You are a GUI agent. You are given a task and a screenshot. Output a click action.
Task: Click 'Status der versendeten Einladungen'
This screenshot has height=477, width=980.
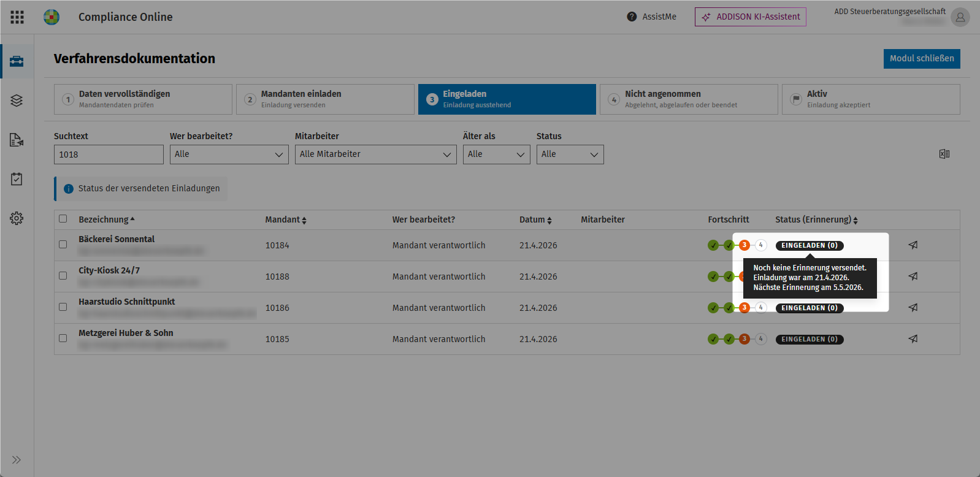149,189
